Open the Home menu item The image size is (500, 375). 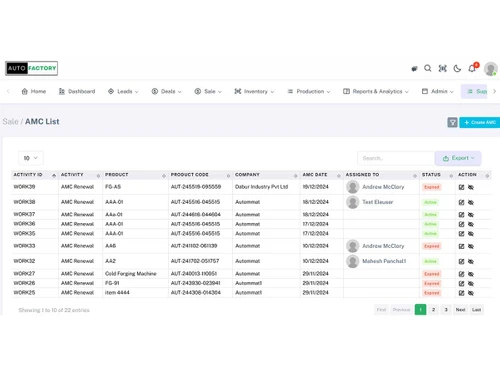[34, 91]
